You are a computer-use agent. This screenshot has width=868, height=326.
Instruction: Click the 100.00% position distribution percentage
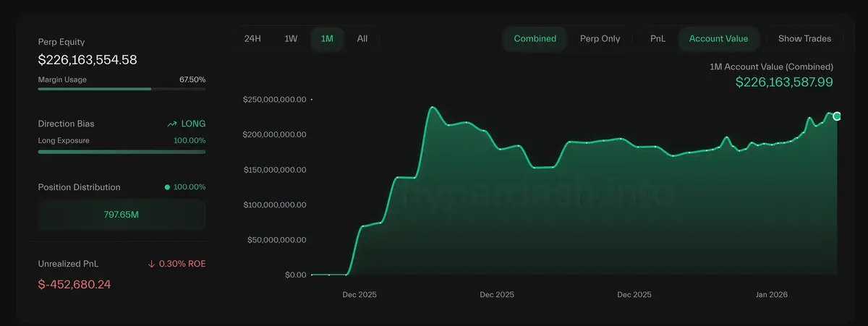tap(190, 187)
